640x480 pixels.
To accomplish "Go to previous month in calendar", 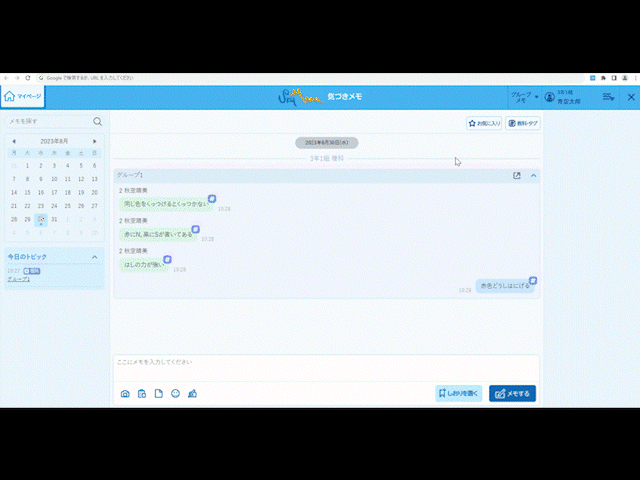I will [13, 142].
